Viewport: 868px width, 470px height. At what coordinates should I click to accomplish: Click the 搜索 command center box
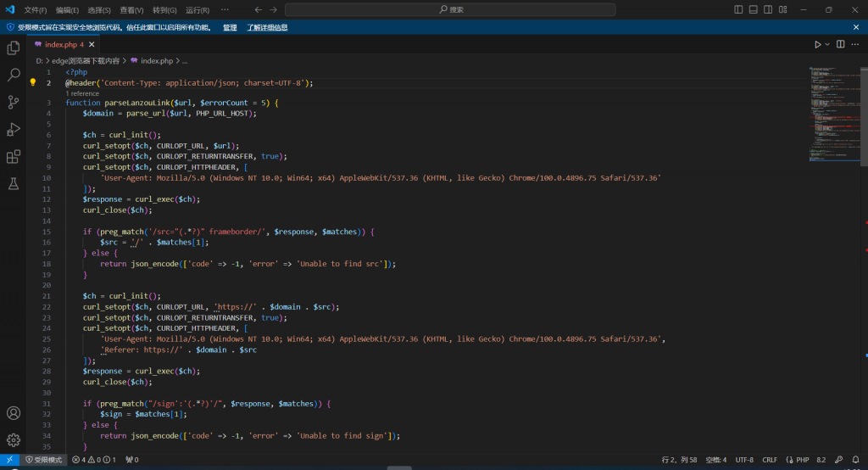click(x=450, y=9)
